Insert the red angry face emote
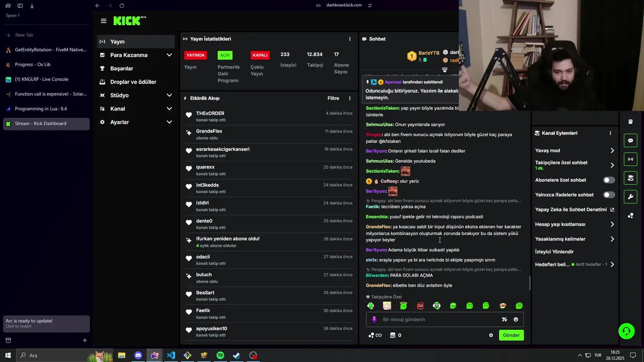 click(420, 306)
